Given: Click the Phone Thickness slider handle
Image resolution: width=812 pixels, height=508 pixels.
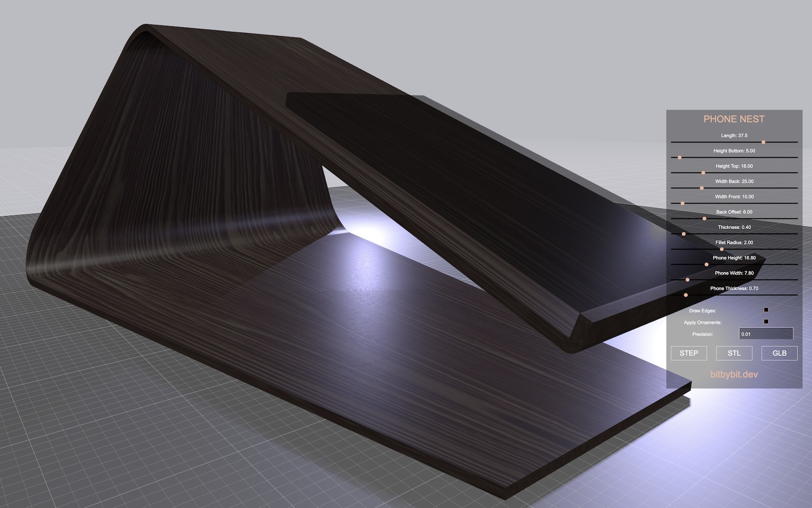Looking at the screenshot, I should (x=686, y=295).
